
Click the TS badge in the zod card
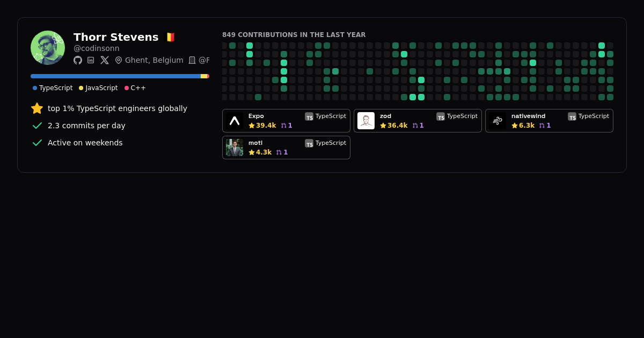[441, 116]
